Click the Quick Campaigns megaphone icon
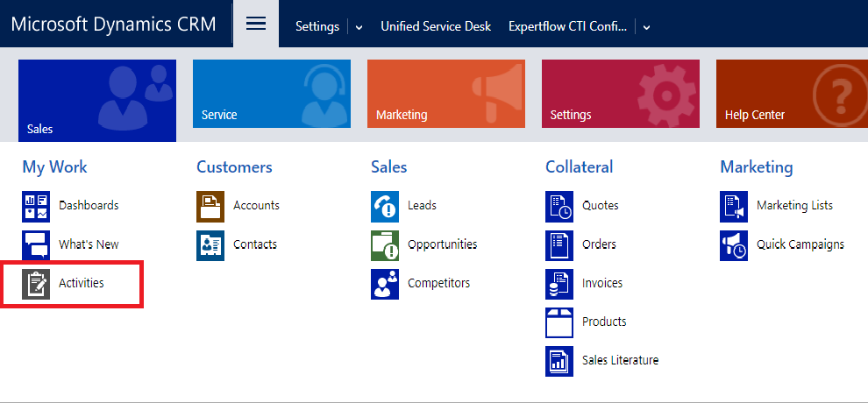Viewport: 868px width, 403px height. pyautogui.click(x=734, y=244)
